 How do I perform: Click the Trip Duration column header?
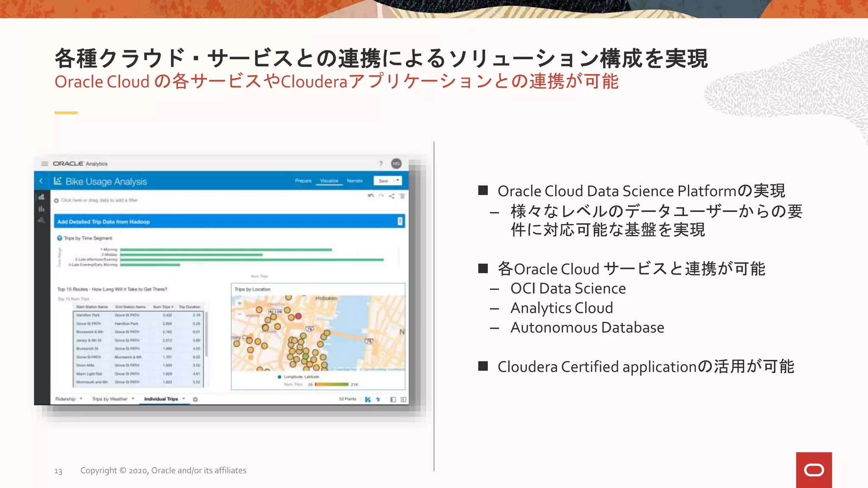click(189, 307)
